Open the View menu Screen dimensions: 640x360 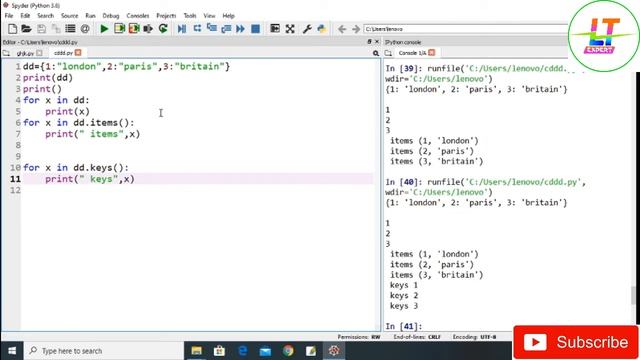(209, 16)
